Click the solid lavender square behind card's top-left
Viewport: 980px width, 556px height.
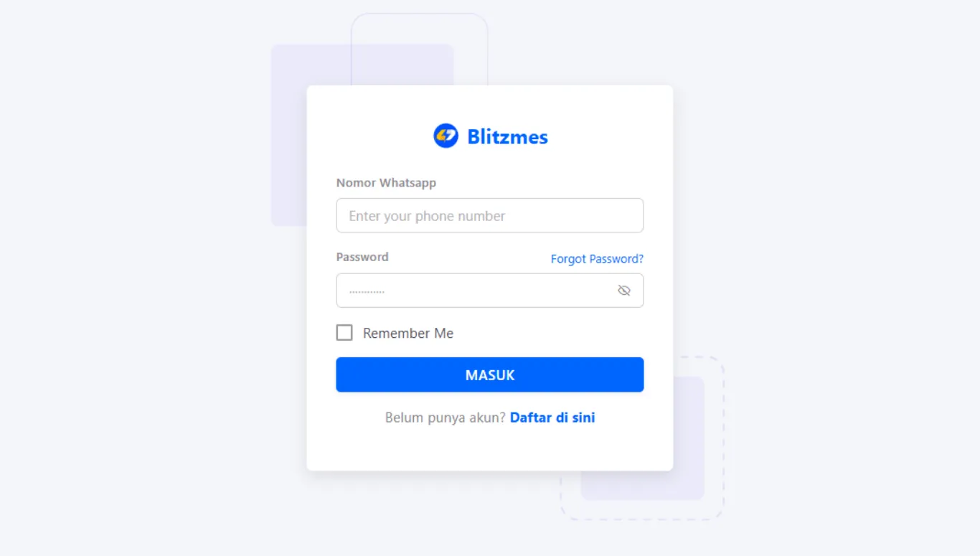(288, 136)
